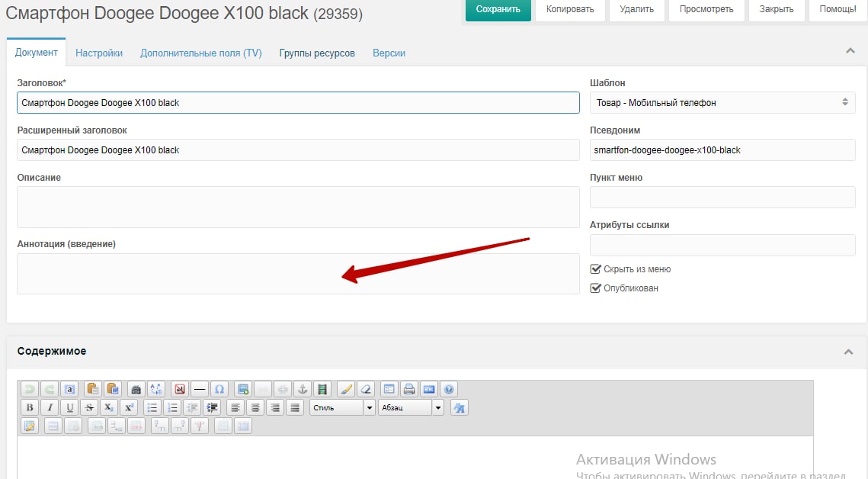Apply subscript formatting
Viewport: 868px width, 479px height.
point(109,407)
